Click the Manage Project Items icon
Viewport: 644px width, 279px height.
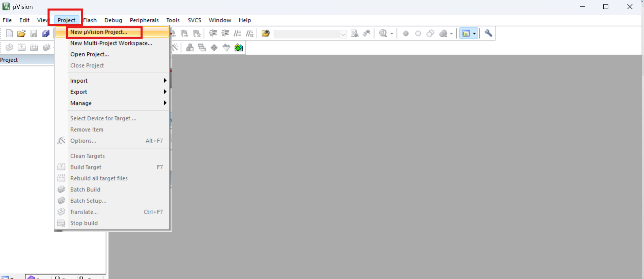click(x=190, y=47)
